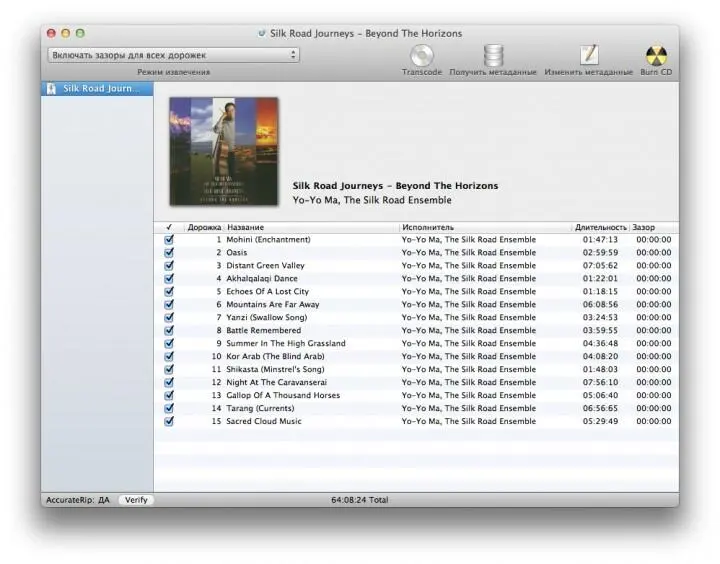This screenshot has width=720, height=564.
Task: Select the disc icon beside Silk Road Journ… in sidebar
Action: [x=51, y=89]
